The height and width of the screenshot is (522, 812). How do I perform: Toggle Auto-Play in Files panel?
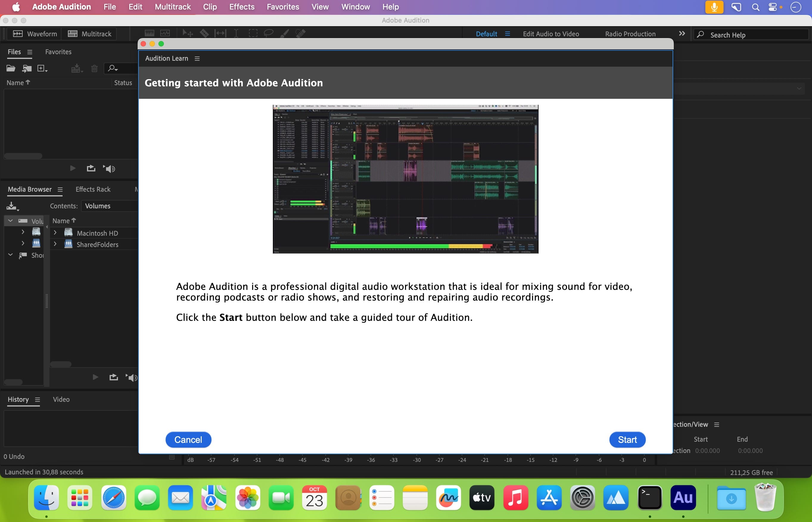coord(109,168)
